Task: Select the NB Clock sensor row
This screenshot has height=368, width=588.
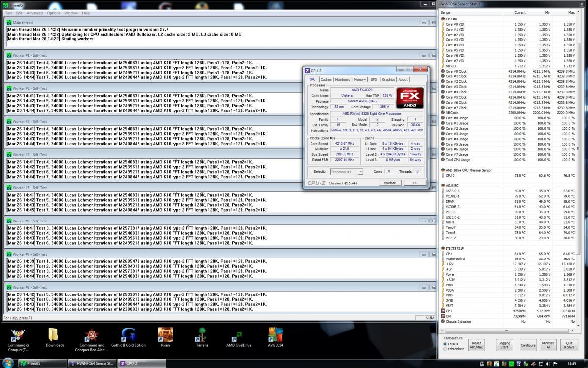Action: [508, 112]
